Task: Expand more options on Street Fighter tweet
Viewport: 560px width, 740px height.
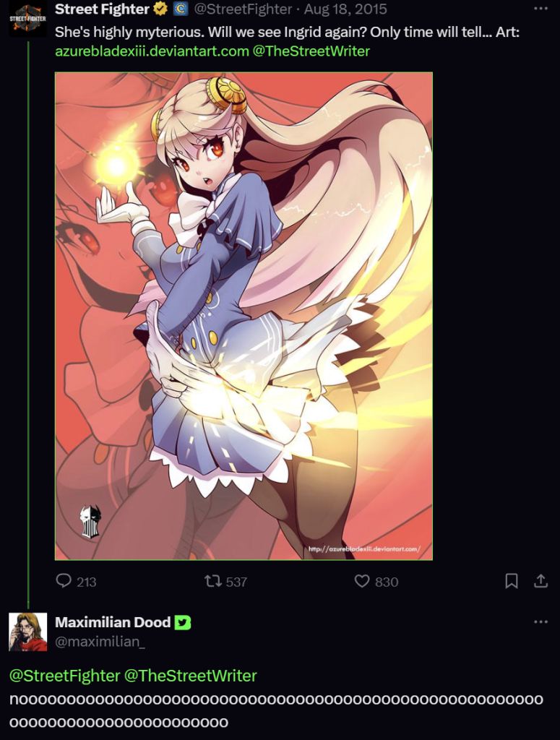Action: coord(540,9)
